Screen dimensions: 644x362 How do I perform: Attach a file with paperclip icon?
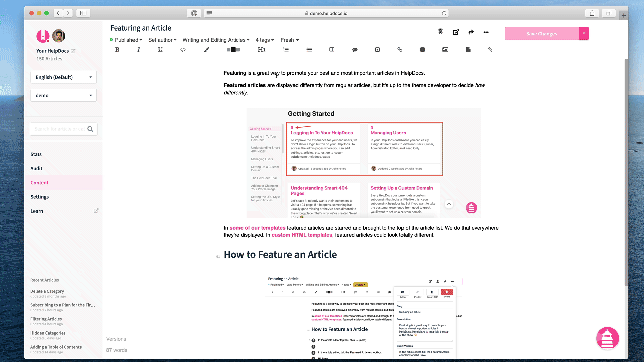pos(490,50)
